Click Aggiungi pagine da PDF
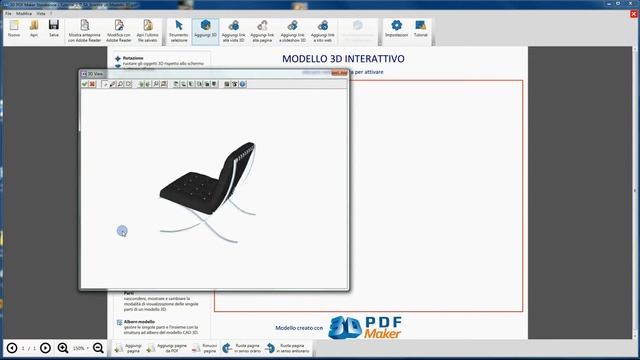Image resolution: width=640 pixels, height=360 pixels. tap(167, 348)
